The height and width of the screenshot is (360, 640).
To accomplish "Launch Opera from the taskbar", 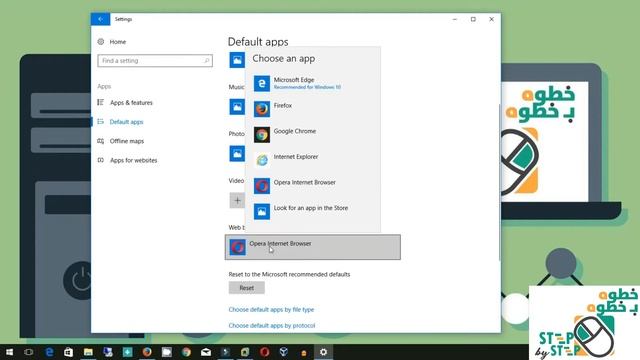I will point(264,352).
